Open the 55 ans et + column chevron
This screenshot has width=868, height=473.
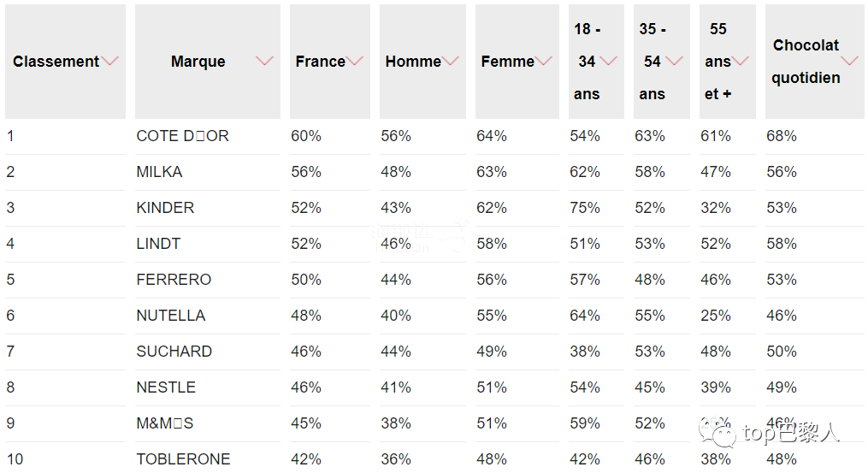coord(740,61)
